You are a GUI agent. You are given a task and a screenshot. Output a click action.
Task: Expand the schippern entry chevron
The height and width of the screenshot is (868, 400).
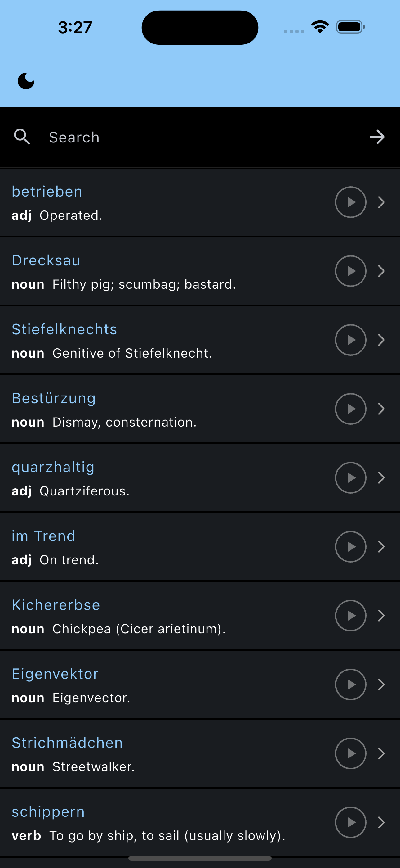coord(381,822)
